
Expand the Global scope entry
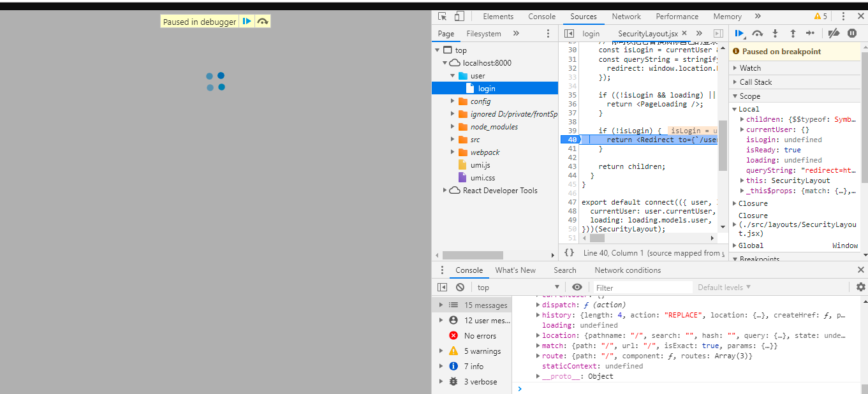[x=734, y=245]
